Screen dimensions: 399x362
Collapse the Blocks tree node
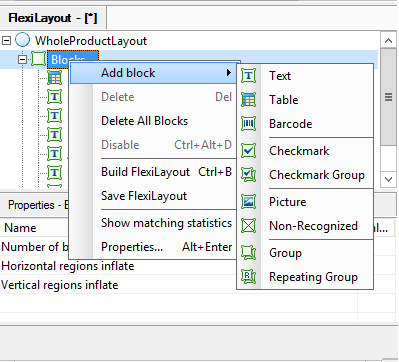tap(22, 60)
